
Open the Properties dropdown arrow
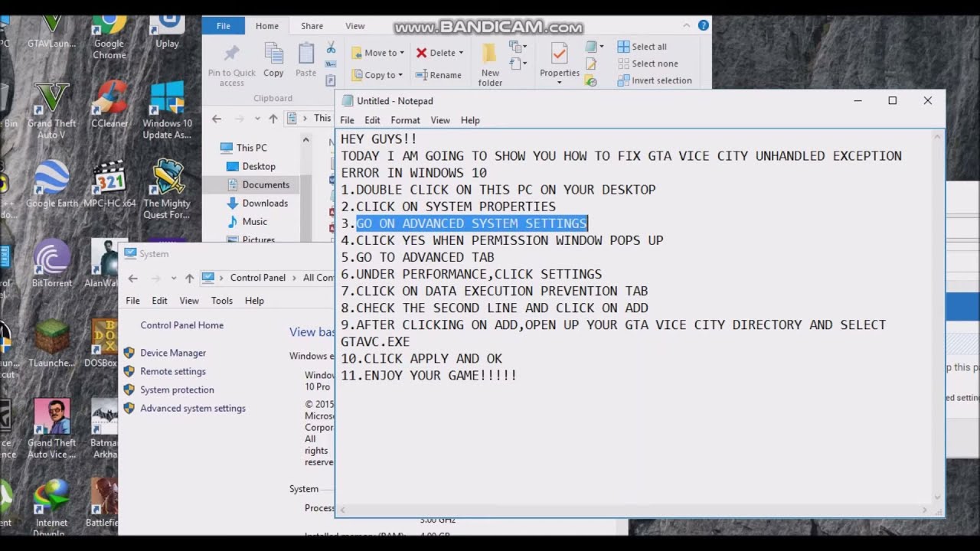click(560, 83)
